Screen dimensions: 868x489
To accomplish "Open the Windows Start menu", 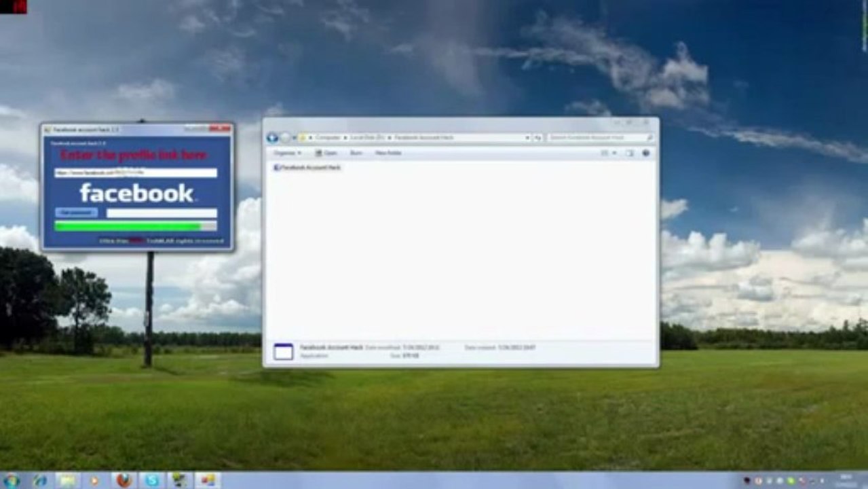I will [11, 481].
